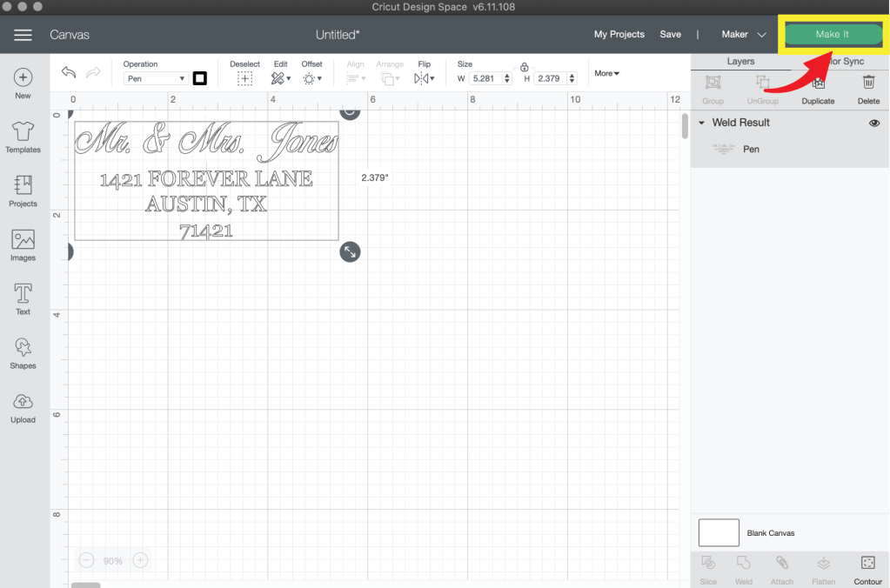This screenshot has height=588, width=890.
Task: Switch to the Layers tab
Action: [x=740, y=62]
